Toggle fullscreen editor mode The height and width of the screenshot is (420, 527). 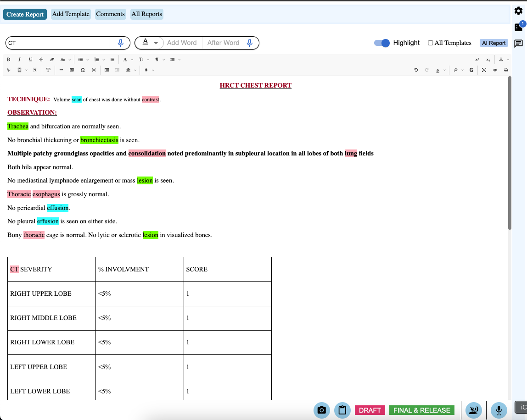(x=484, y=70)
